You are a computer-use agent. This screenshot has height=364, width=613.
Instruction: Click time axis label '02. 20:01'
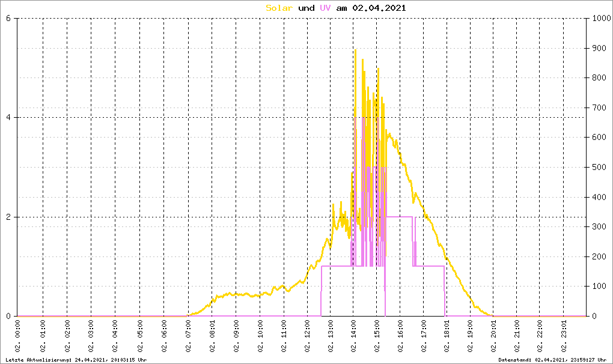(494, 336)
